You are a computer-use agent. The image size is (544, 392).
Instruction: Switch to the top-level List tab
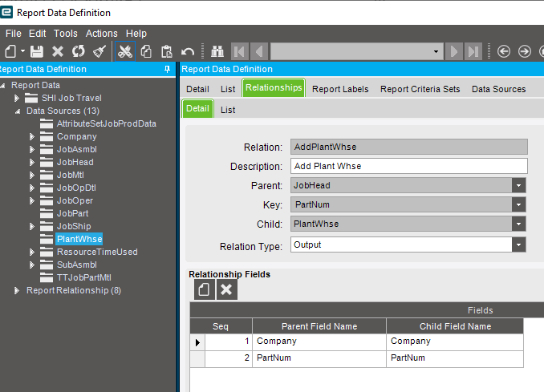point(228,89)
